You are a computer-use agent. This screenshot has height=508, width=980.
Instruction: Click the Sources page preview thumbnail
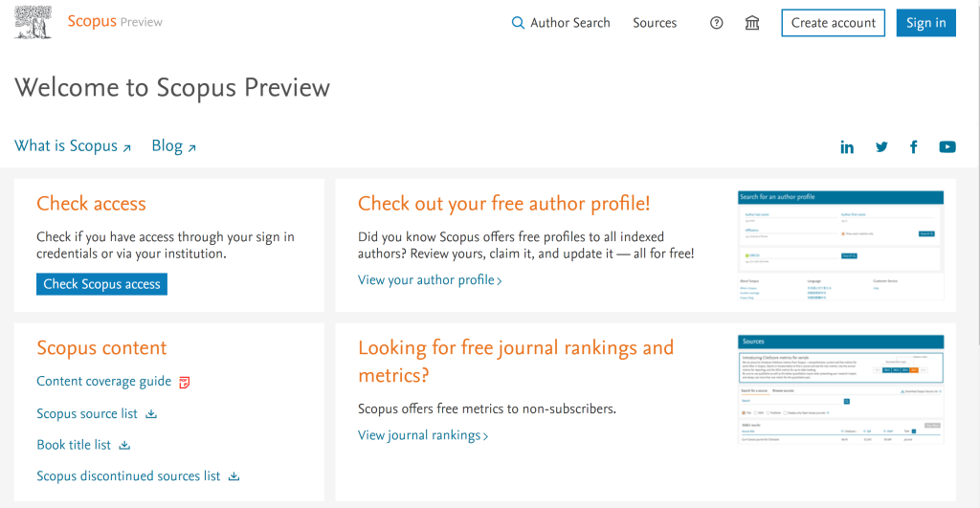click(840, 390)
